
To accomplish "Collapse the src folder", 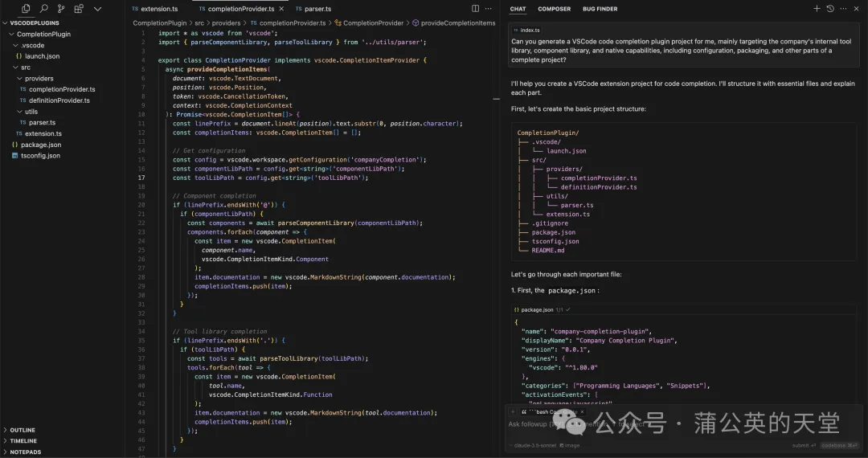I will coord(23,67).
